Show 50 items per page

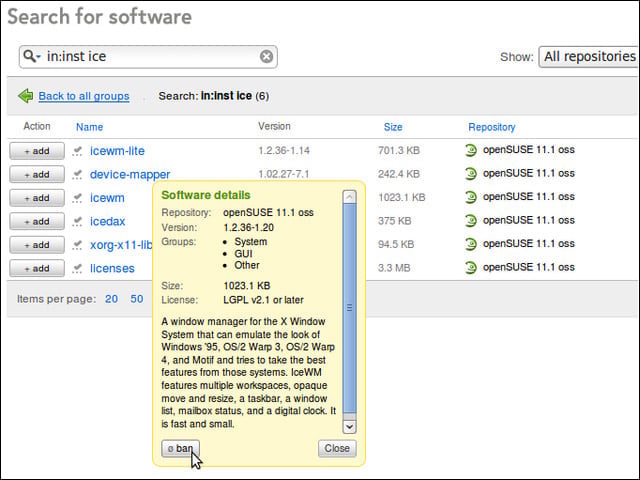point(137,299)
